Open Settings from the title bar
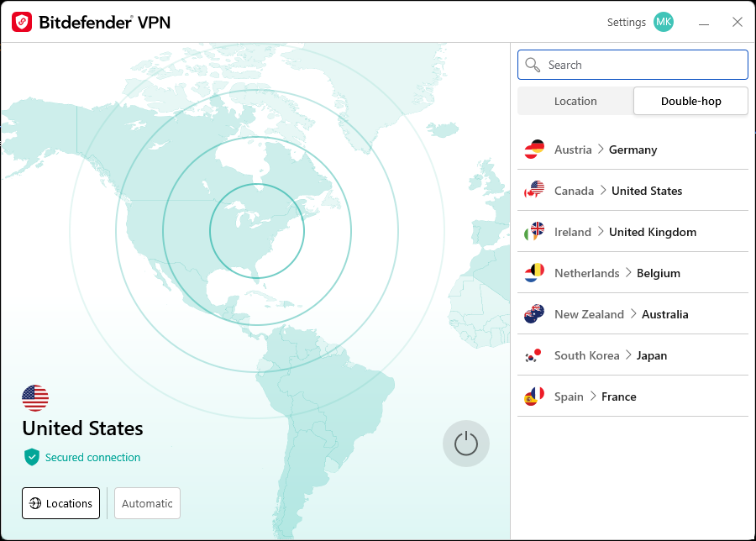 tap(626, 23)
